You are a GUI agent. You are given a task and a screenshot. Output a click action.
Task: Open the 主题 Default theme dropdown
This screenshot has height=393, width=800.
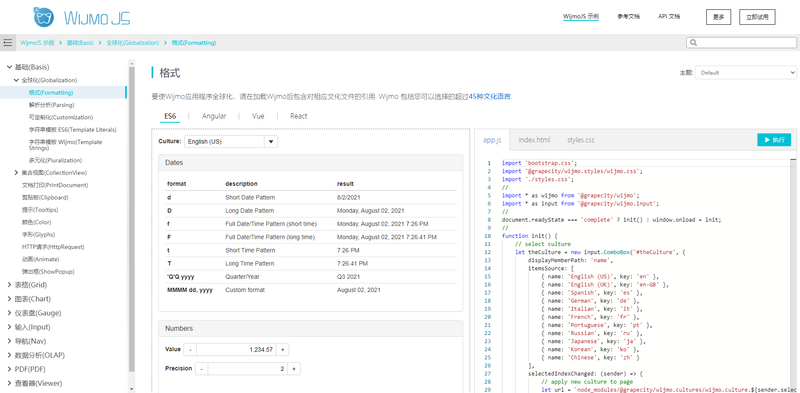(x=745, y=72)
